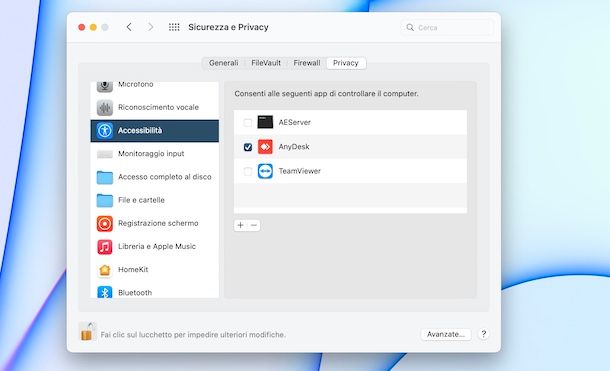
Task: Click the Monitoraggio input keyboard icon
Action: pos(105,154)
